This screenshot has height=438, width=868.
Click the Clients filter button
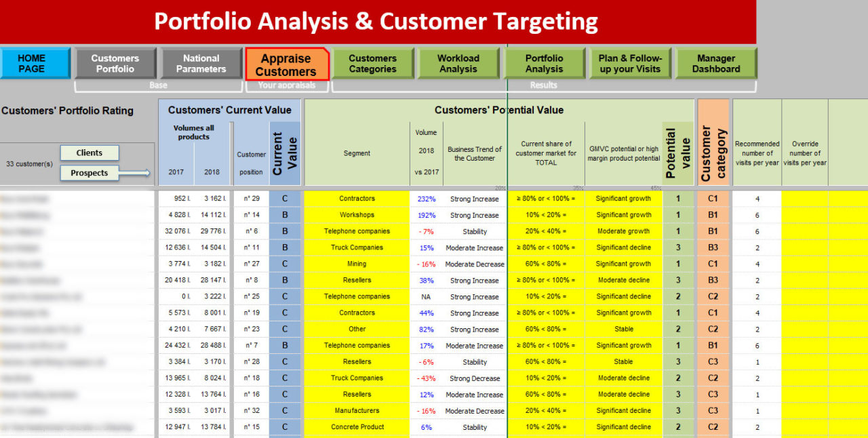click(89, 152)
